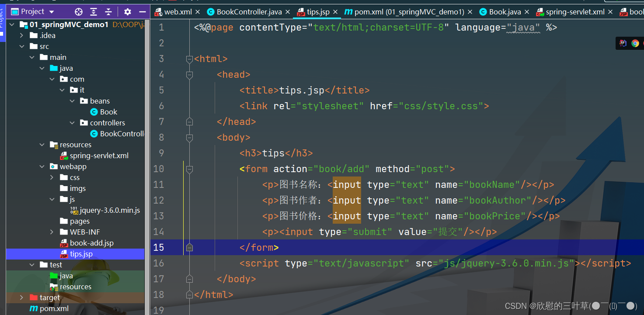Image resolution: width=644 pixels, height=315 pixels.
Task: Click the BookController class icon in tree
Action: coord(94,134)
